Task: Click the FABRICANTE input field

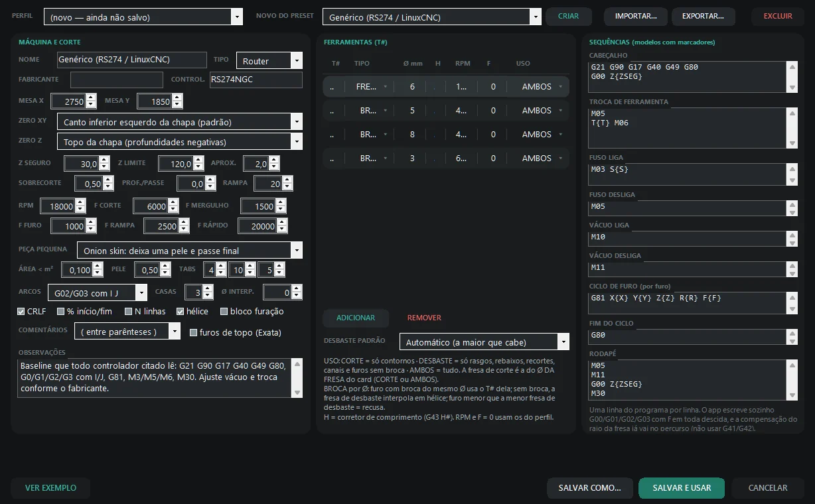Action: pyautogui.click(x=117, y=80)
